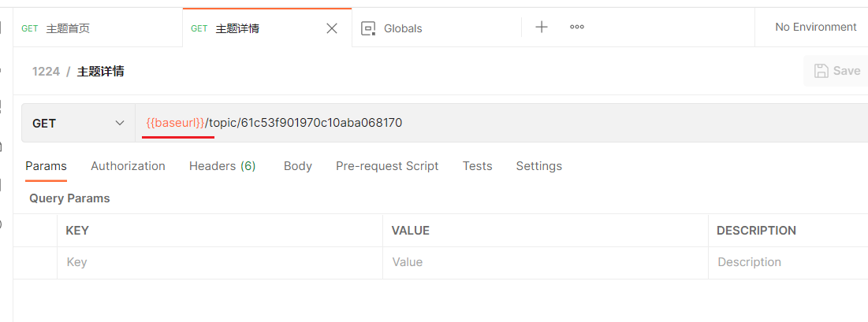The image size is (868, 322).
Task: Switch to the Tests tab
Action: point(477,166)
